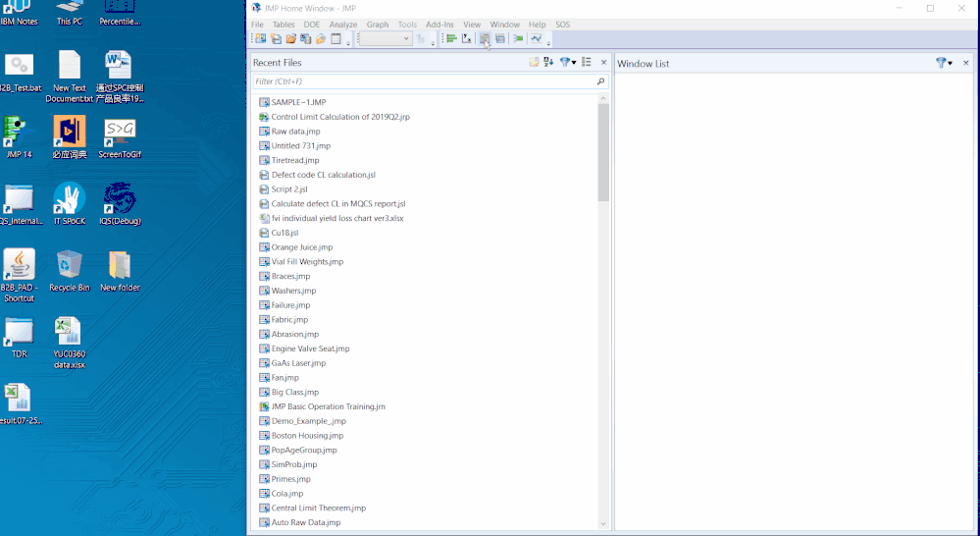980x536 pixels.
Task: Select Tiretread.jmp file entry
Action: pos(288,160)
